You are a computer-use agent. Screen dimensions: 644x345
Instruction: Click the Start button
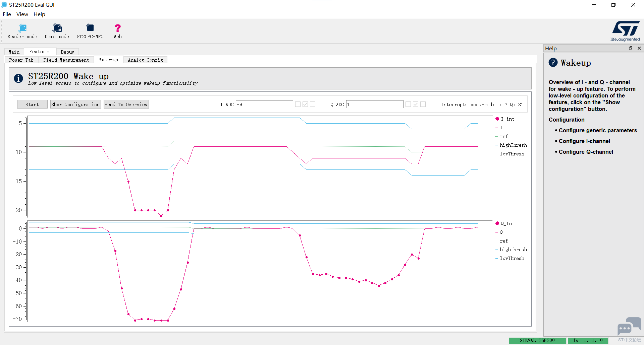[x=32, y=105]
